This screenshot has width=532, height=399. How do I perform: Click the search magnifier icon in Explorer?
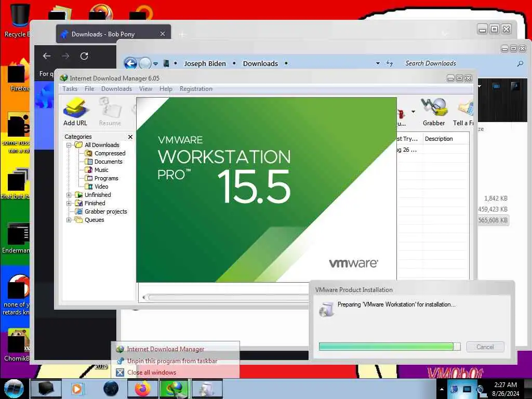click(x=520, y=63)
